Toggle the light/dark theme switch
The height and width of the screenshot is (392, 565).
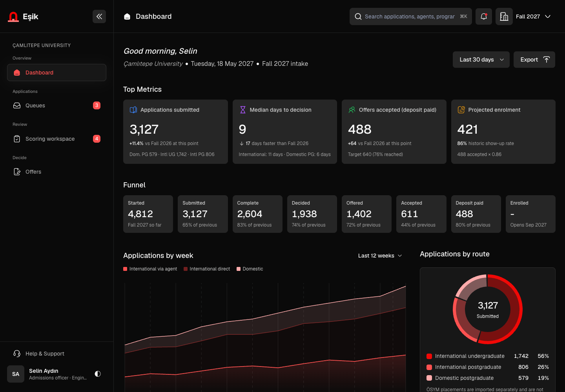[98, 374]
